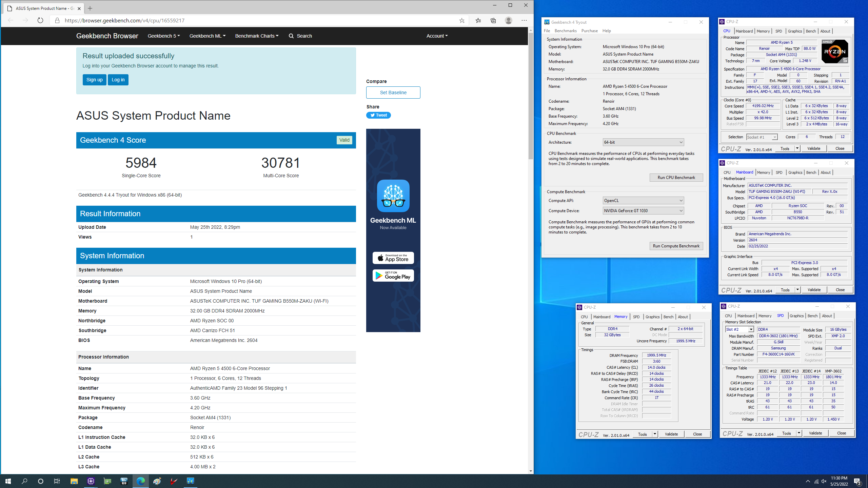Open the Socket #1 selection dropdown
The height and width of the screenshot is (488, 868).
pyautogui.click(x=762, y=137)
